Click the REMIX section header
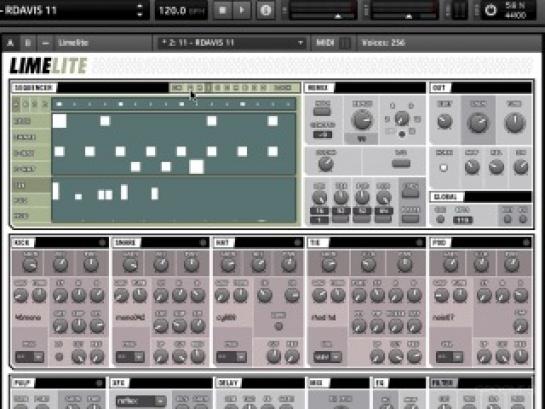The height and width of the screenshot is (409, 545). coord(319,88)
